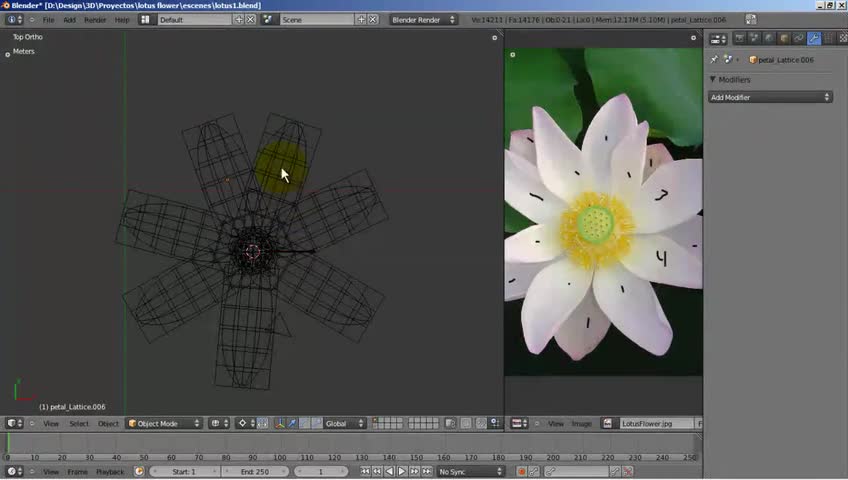The width and height of the screenshot is (848, 480).
Task: Jump to first frame in timeline
Action: (x=365, y=471)
